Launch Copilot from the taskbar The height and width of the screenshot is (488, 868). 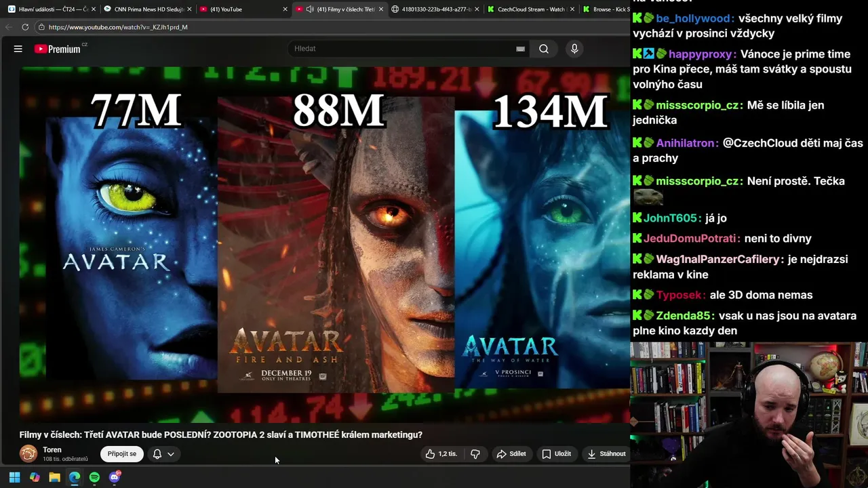[x=35, y=477]
